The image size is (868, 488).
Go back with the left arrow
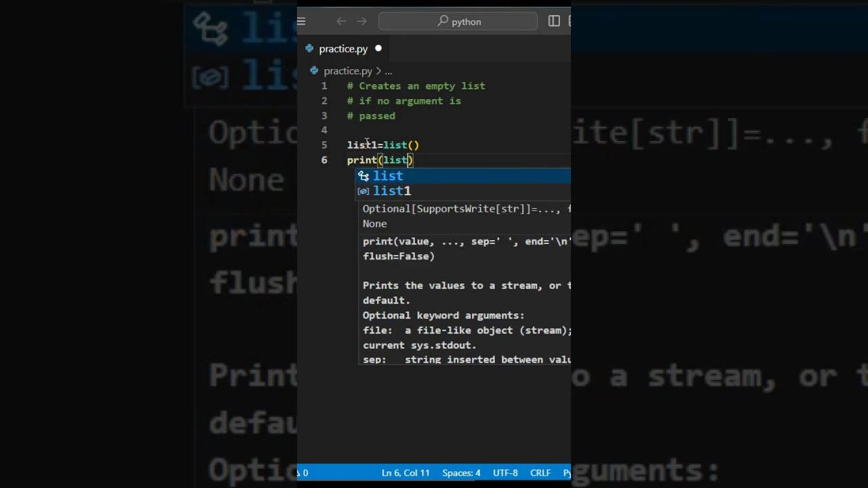click(341, 22)
